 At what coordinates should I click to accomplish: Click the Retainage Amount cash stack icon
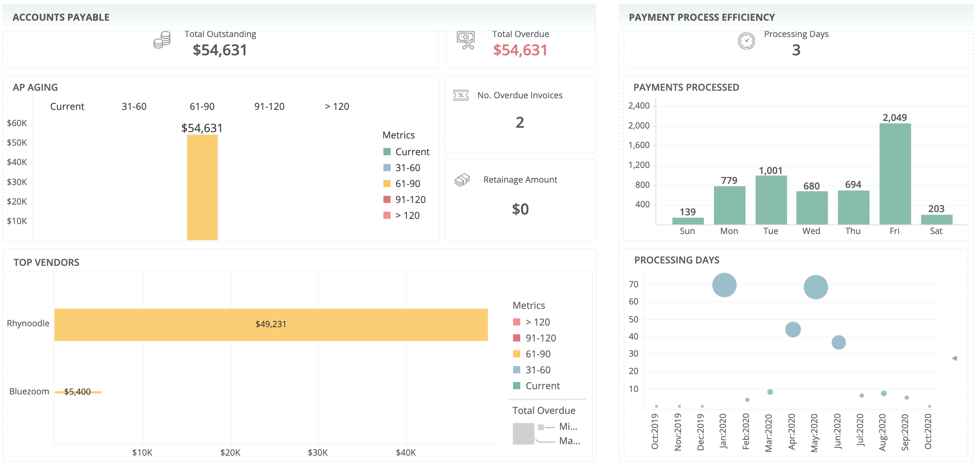pos(462,180)
